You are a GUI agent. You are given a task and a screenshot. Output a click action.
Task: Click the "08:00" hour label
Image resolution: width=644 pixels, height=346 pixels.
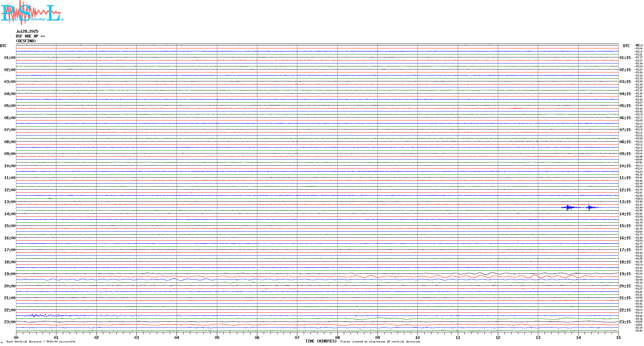click(x=10, y=142)
